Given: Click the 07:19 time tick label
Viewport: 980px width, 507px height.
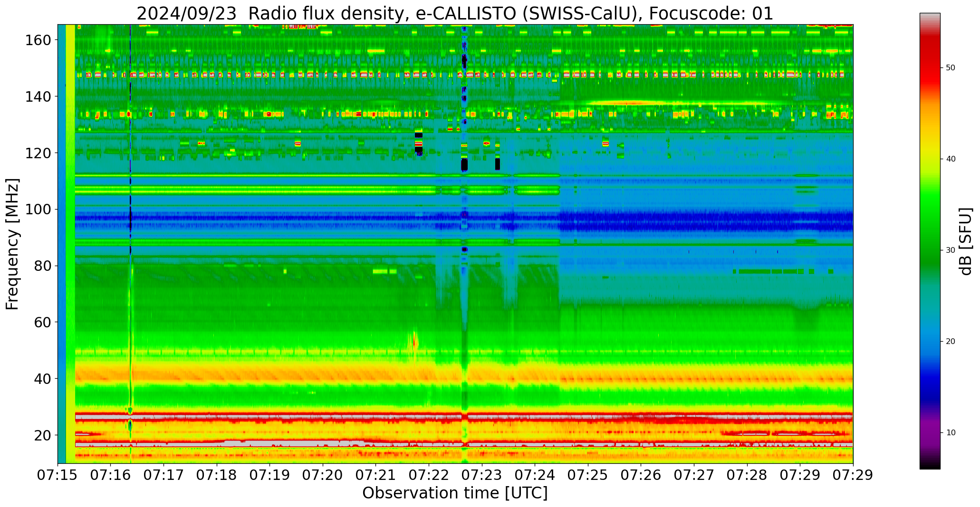Looking at the screenshot, I should click(270, 475).
